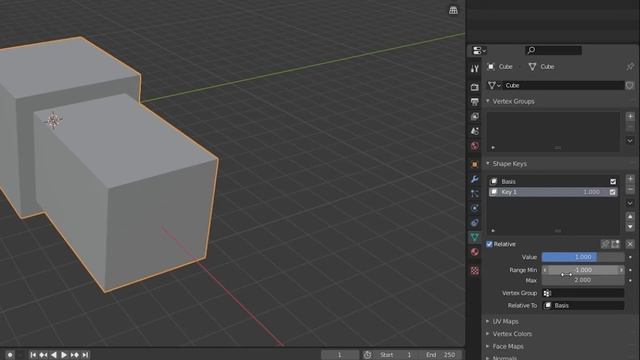Image resolution: width=640 pixels, height=360 pixels.
Task: Toggle preview range clock icon in timeline
Action: tap(367, 355)
